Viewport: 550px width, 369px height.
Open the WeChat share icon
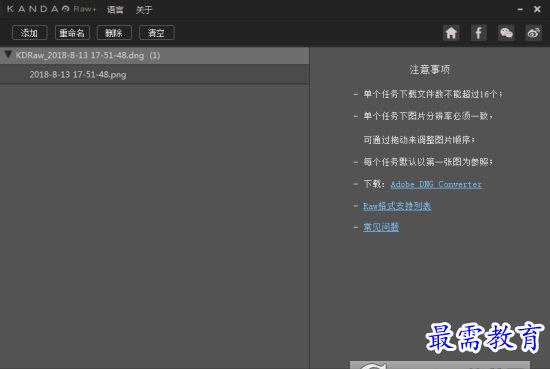(x=506, y=33)
